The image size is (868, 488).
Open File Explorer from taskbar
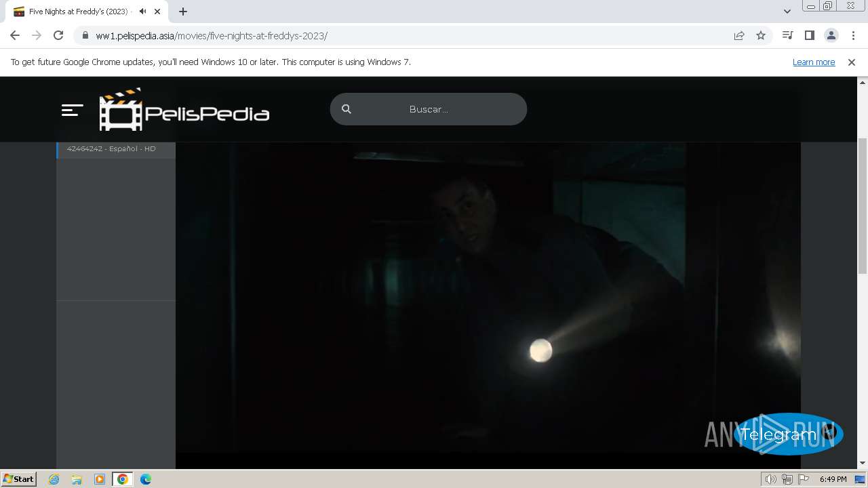click(77, 479)
